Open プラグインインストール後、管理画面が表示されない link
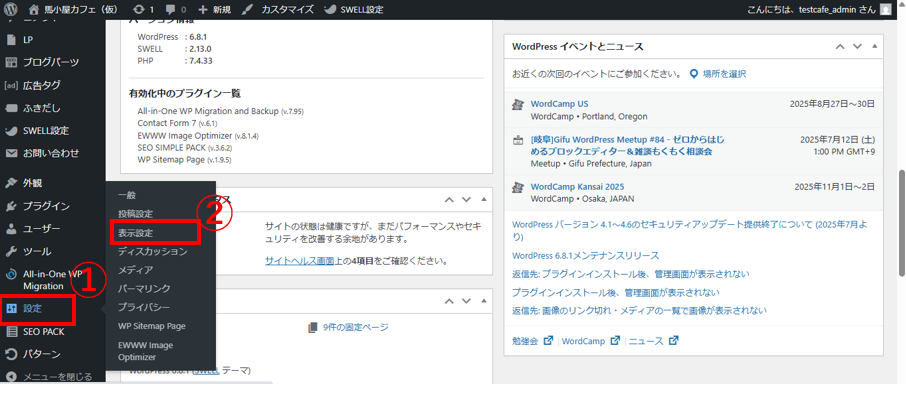 [x=616, y=292]
